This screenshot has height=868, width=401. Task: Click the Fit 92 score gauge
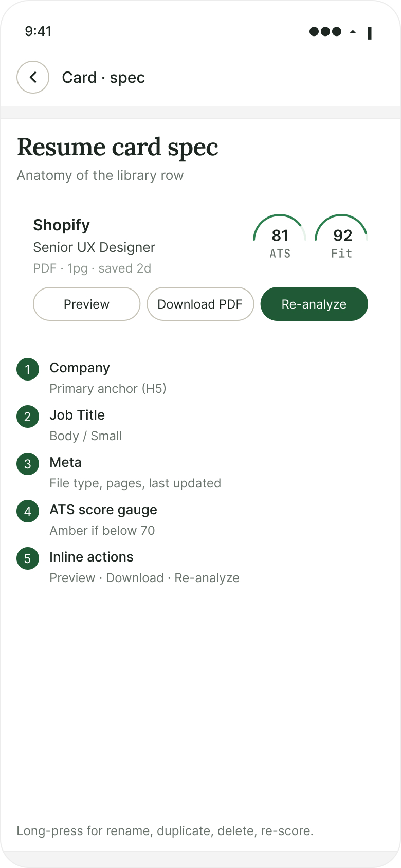coord(341,237)
